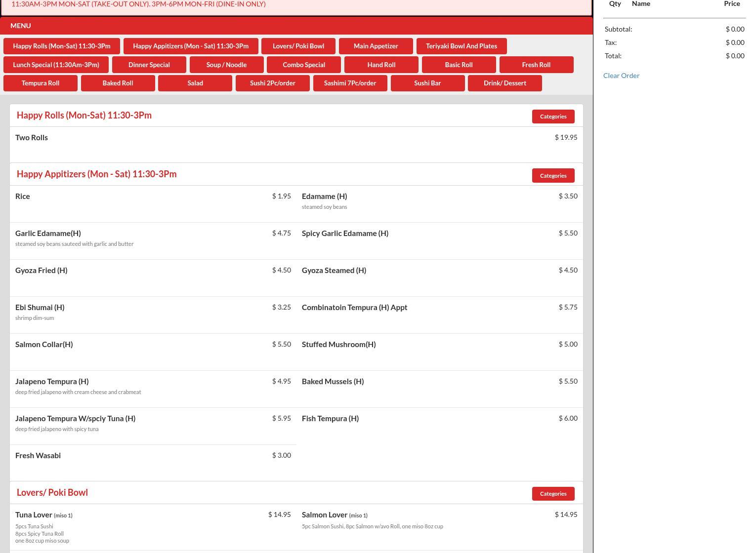Screen dimensions: 756x553
Task: Select Salmon Lover poki bowl
Action: [440, 527]
